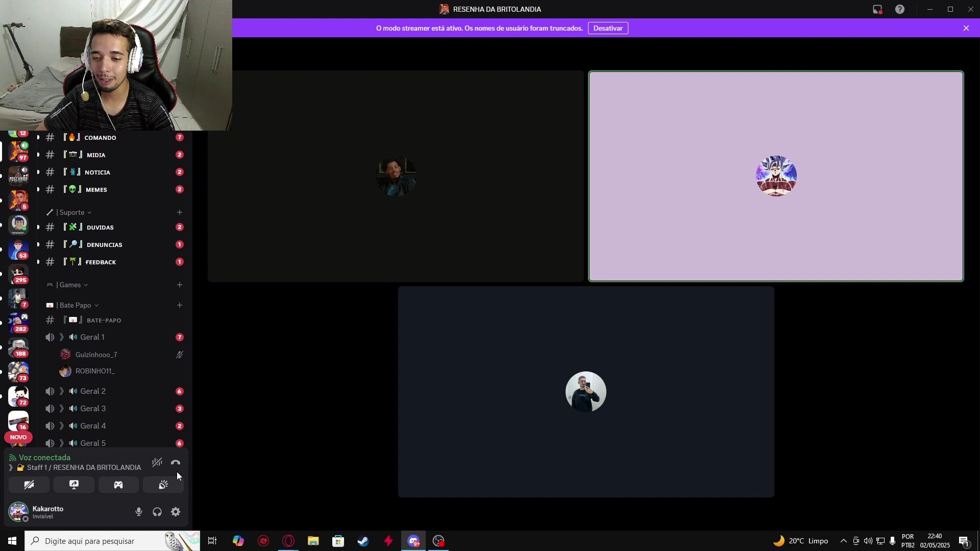Open the server icon with 282 badge
This screenshot has height=551, width=980.
coord(18,322)
